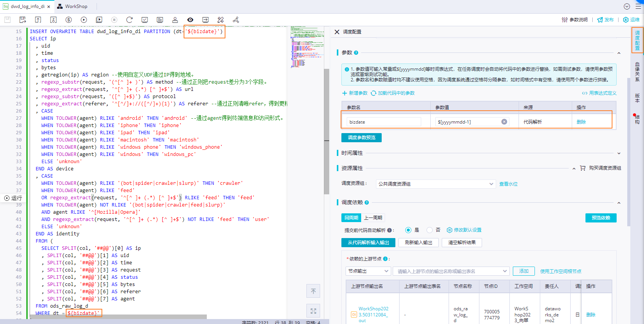644x324 pixels.
Task: Open the circled-chevron tab list at top right
Action: [627, 6]
